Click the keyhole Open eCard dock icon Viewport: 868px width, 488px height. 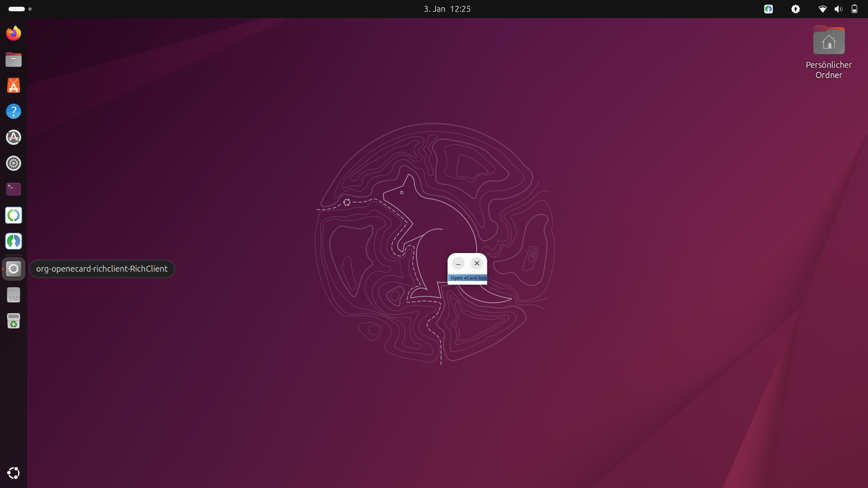14,241
